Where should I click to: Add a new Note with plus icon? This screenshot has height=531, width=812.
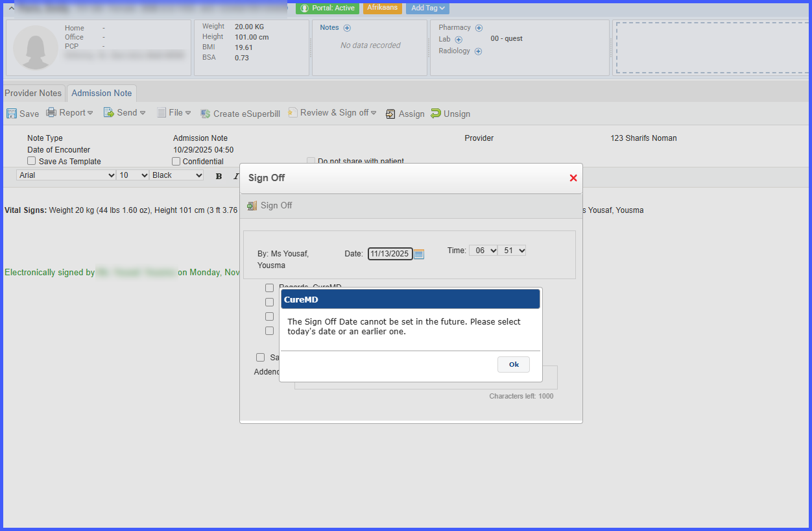click(347, 28)
